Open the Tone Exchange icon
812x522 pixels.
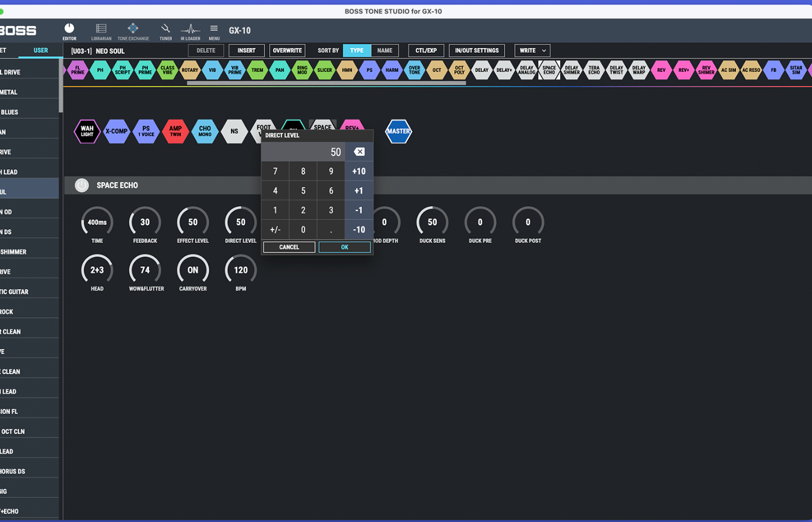tap(133, 31)
